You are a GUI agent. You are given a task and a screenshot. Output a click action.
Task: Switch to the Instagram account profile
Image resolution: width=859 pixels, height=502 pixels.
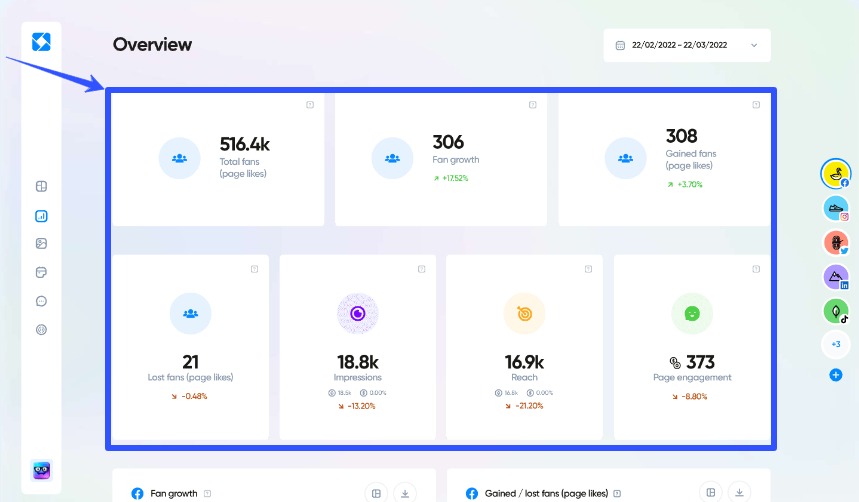(x=835, y=208)
